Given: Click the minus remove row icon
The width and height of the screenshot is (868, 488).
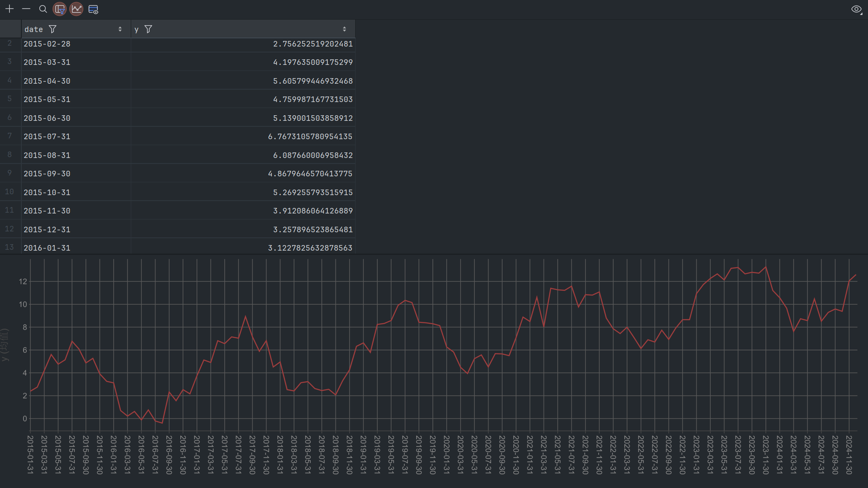Looking at the screenshot, I should [x=26, y=9].
